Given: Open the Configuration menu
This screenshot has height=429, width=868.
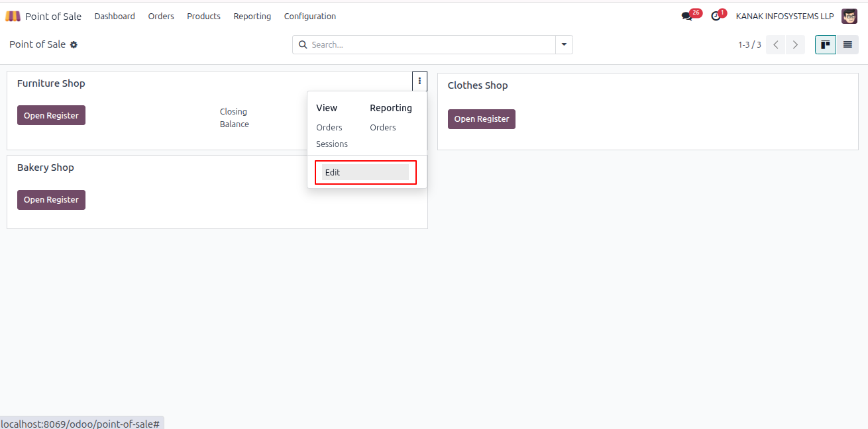Looking at the screenshot, I should pos(310,16).
